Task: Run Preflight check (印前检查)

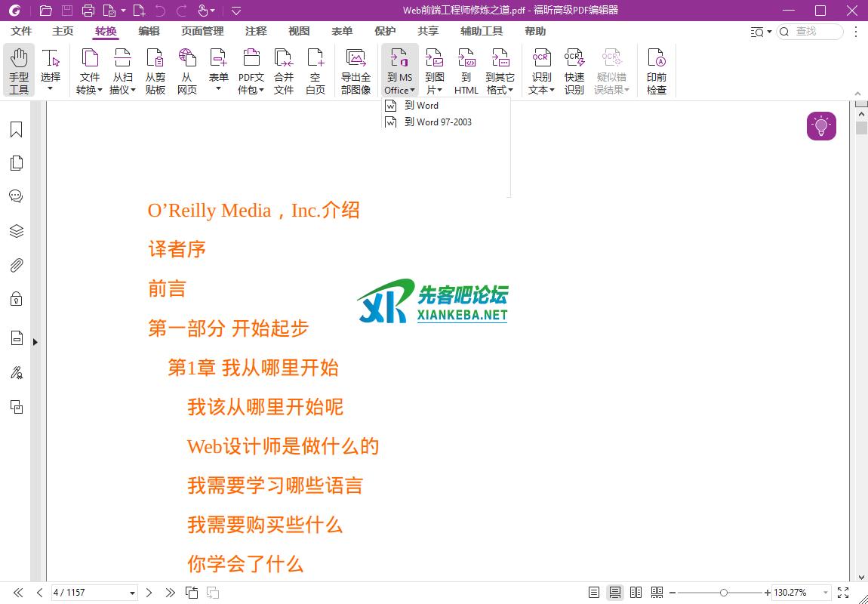Action: tap(657, 70)
